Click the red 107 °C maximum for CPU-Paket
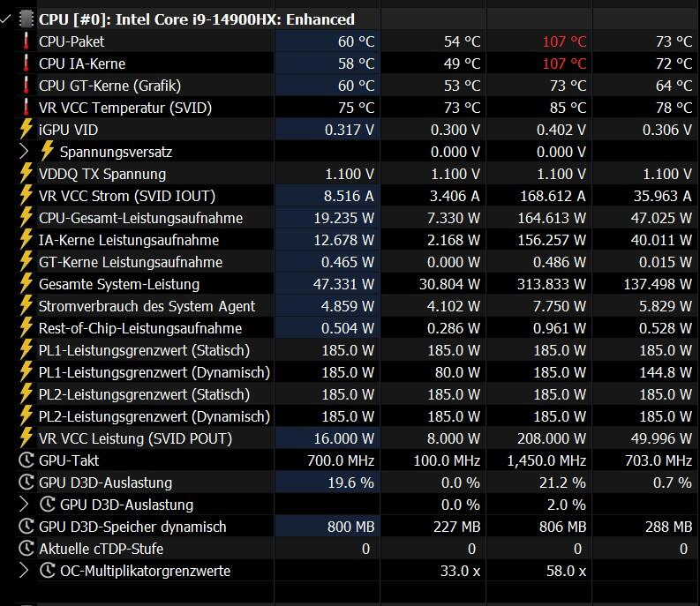The image size is (700, 606). [564, 41]
